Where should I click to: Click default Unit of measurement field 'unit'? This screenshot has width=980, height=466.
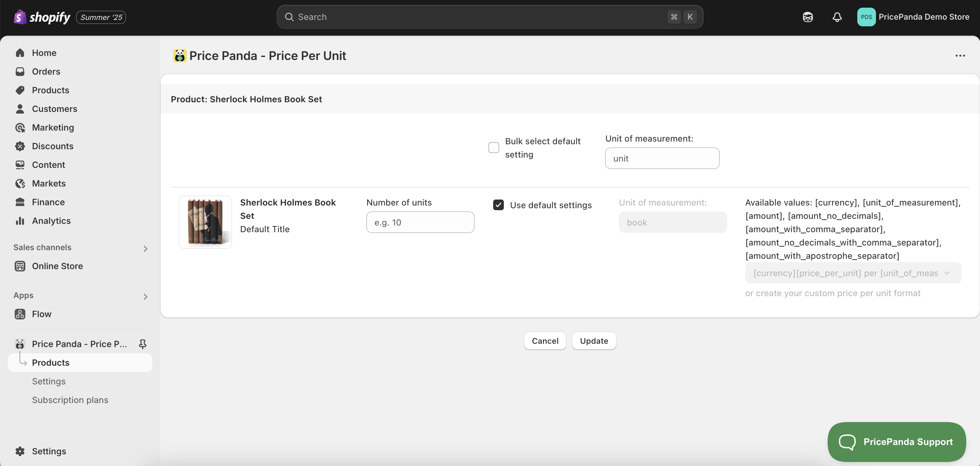tap(662, 158)
